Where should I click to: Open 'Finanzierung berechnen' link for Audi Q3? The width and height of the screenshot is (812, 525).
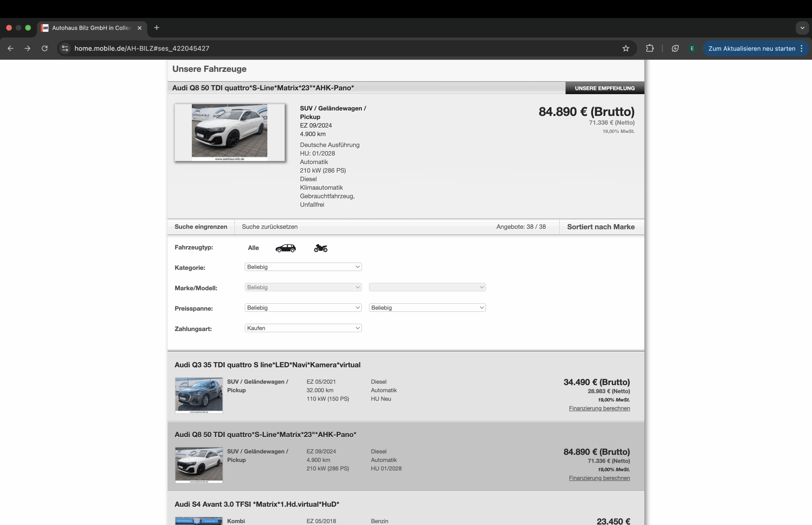pos(599,408)
